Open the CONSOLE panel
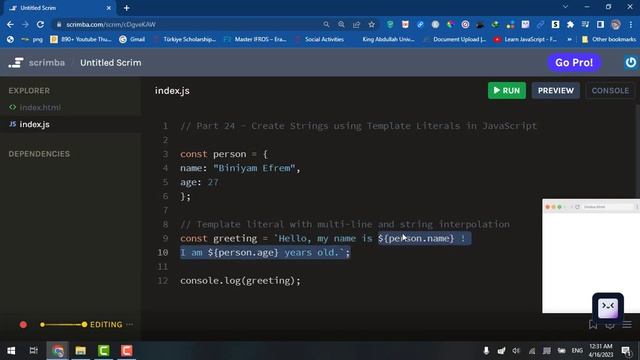 click(610, 91)
